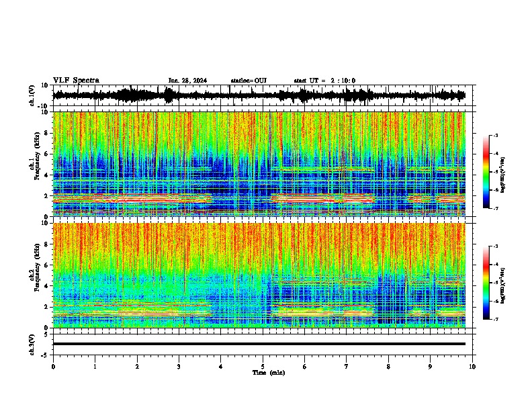Click the ch.3(V) axis label
532x411 pixels.
coord(32,345)
